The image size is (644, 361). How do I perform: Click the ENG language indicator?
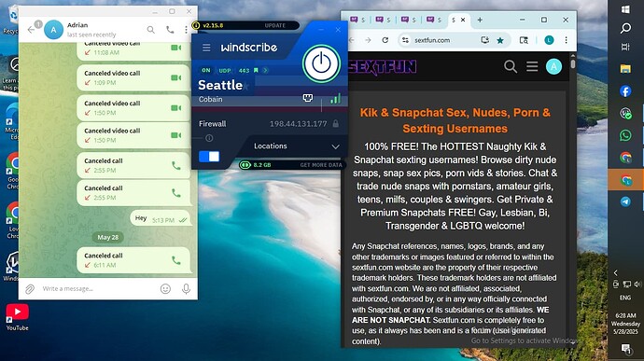625,298
